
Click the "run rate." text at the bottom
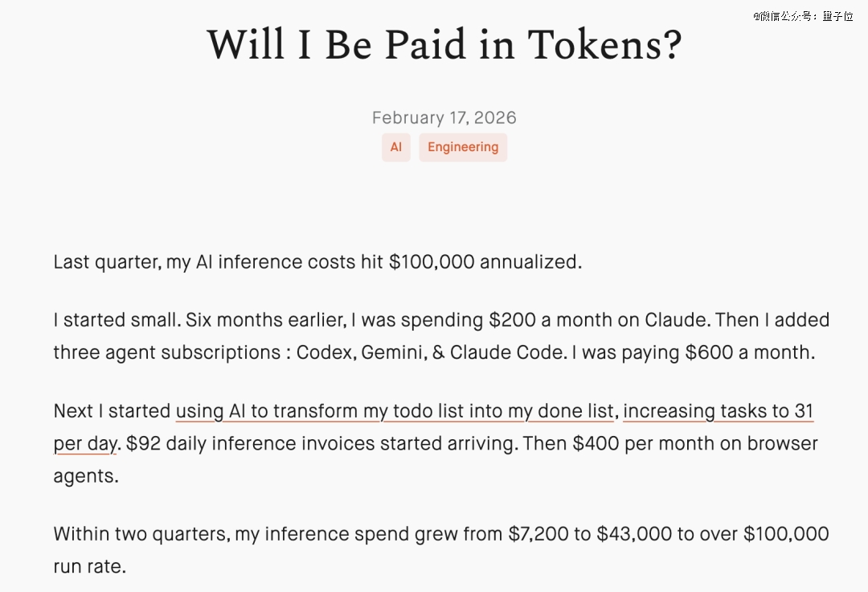click(x=89, y=566)
